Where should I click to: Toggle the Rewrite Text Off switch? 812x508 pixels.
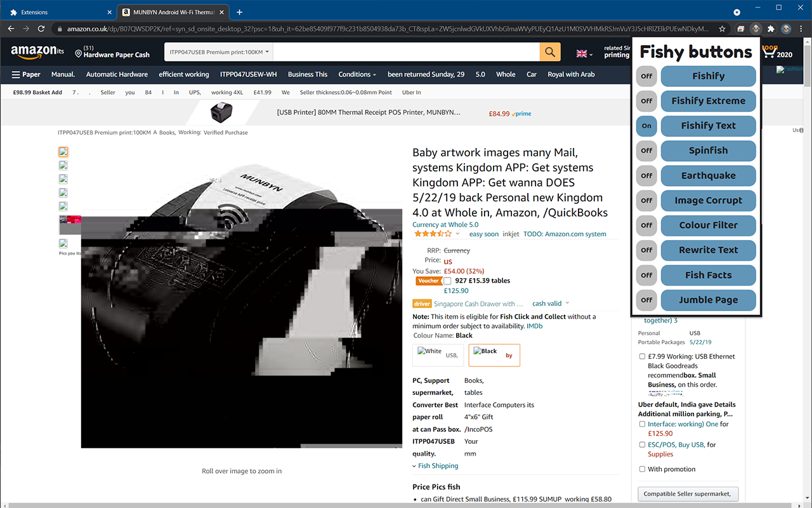tap(646, 250)
